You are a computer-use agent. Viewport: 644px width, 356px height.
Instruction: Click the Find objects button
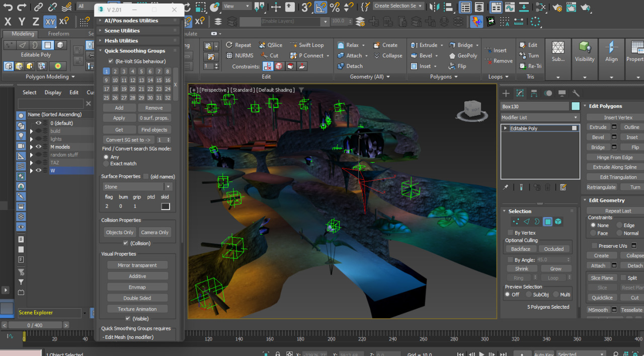tap(154, 130)
